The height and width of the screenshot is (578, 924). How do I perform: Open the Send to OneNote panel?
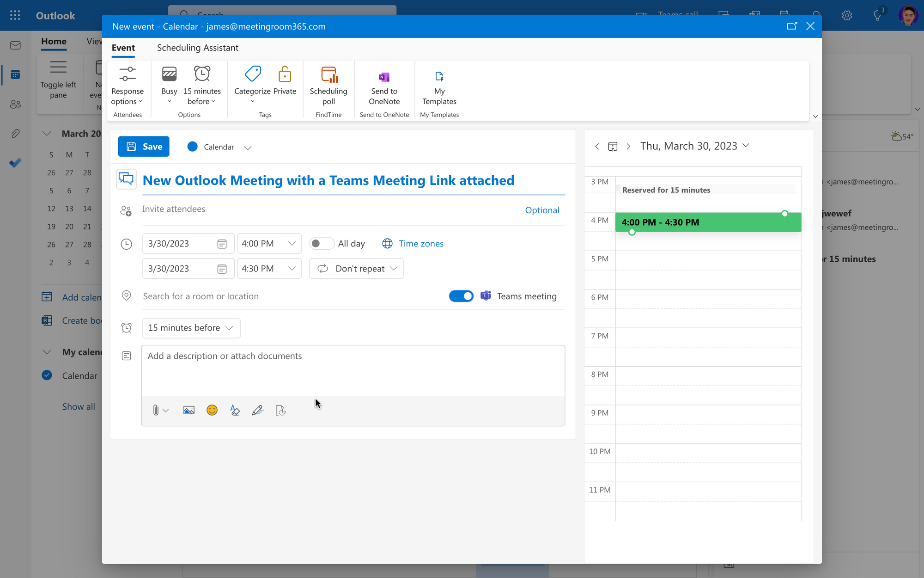coord(384,86)
